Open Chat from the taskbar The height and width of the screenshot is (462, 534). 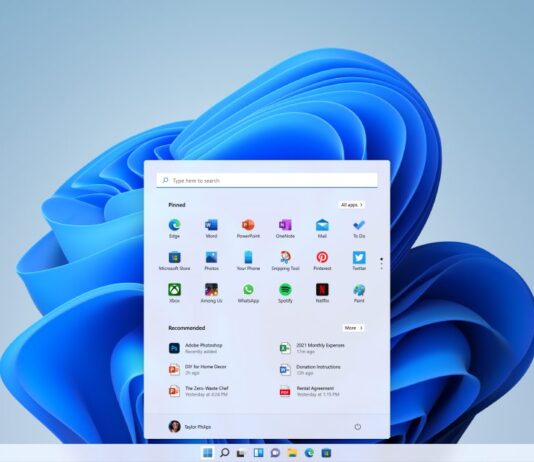click(x=275, y=453)
